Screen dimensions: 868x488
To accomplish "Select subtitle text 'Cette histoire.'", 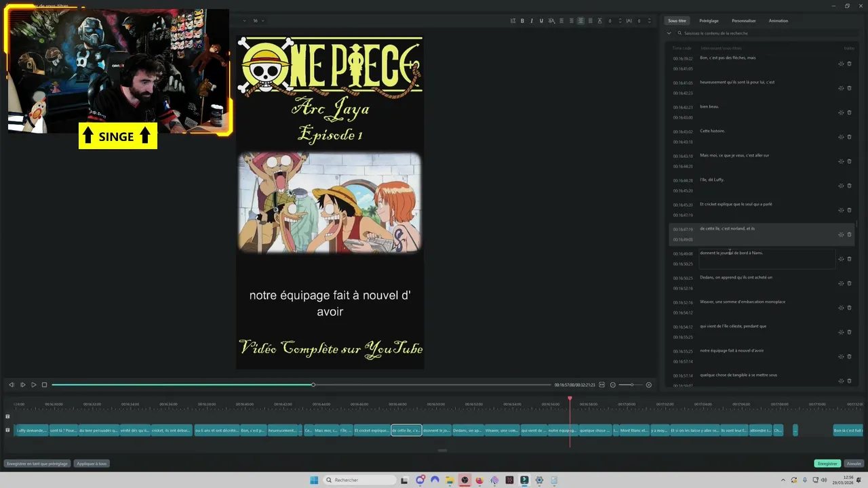I will coord(713,131).
